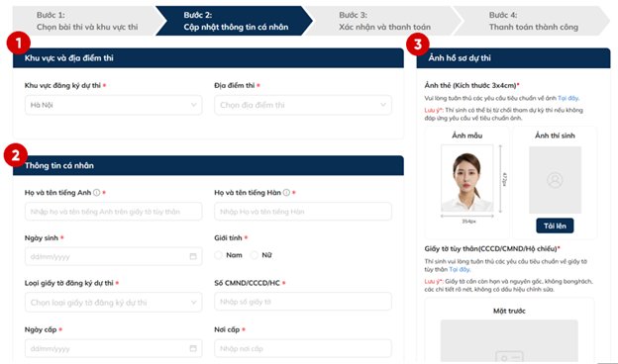Open calendar icon in Ngày sinh field
Viewport: 618px width, 364px height.
(193, 256)
